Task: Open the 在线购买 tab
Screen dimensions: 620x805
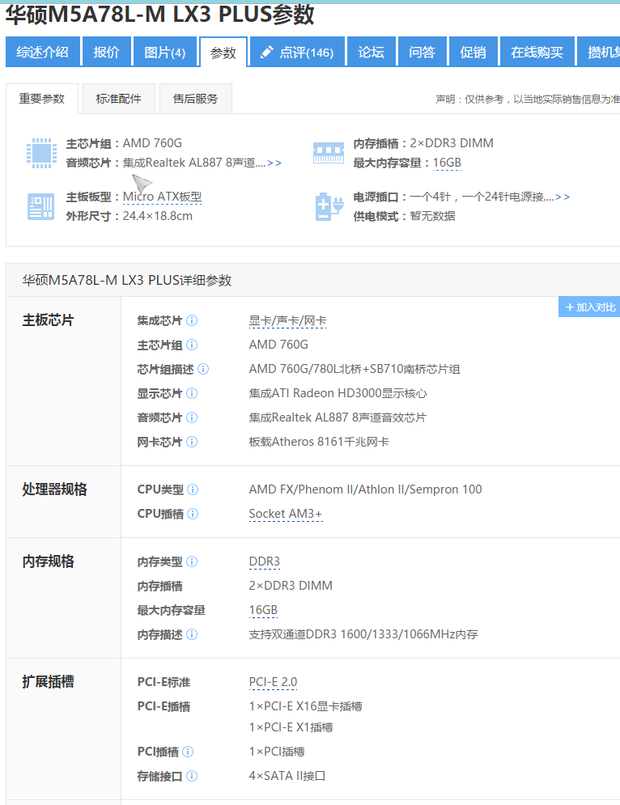Action: point(537,52)
